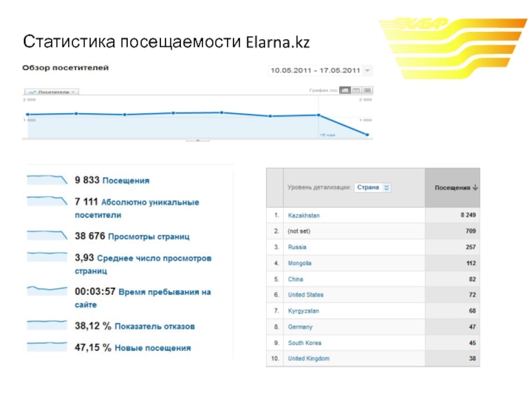Open the United States country link
The height and width of the screenshot is (399, 532).
306,295
